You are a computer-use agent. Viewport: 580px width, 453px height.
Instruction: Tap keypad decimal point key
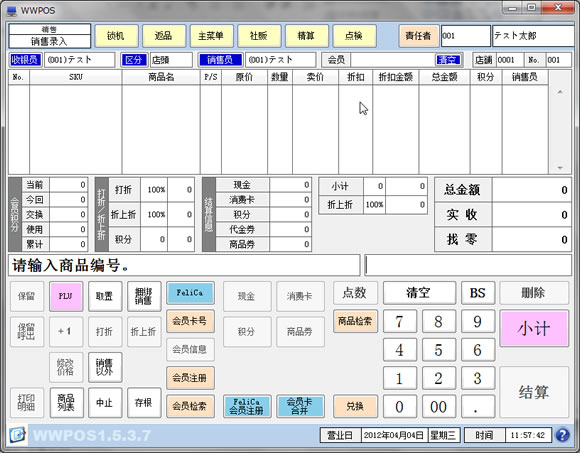478,406
